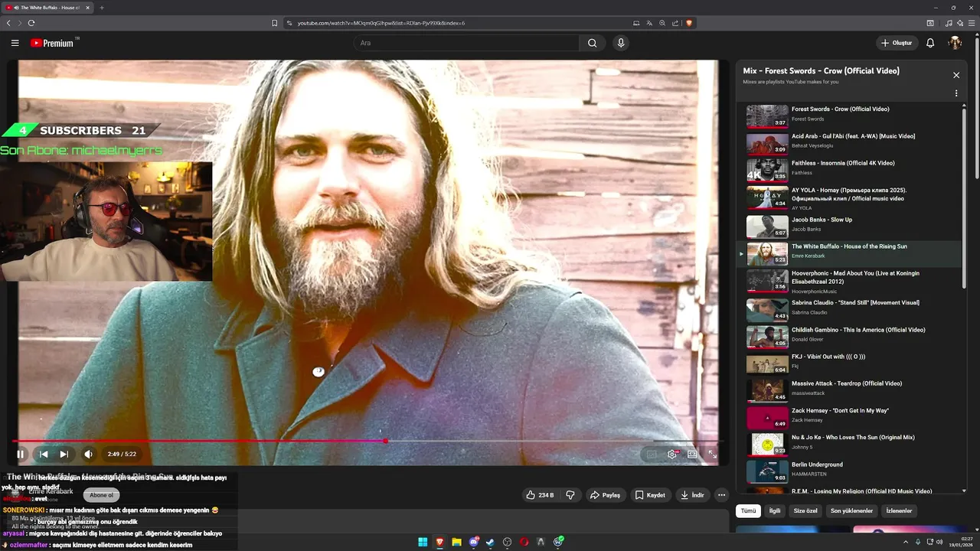Screen dimensions: 980x551
Task: Like the video with 234 B
Action: pyautogui.click(x=540, y=495)
